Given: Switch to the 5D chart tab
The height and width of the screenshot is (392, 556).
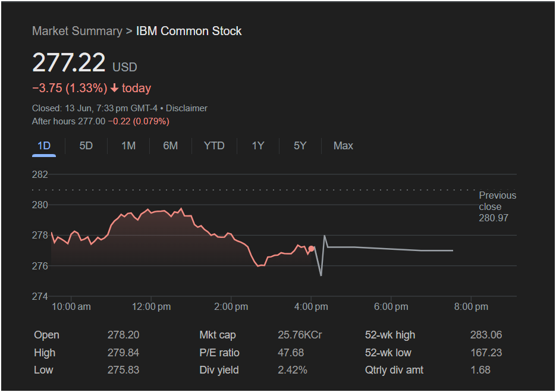Looking at the screenshot, I should pyautogui.click(x=86, y=146).
